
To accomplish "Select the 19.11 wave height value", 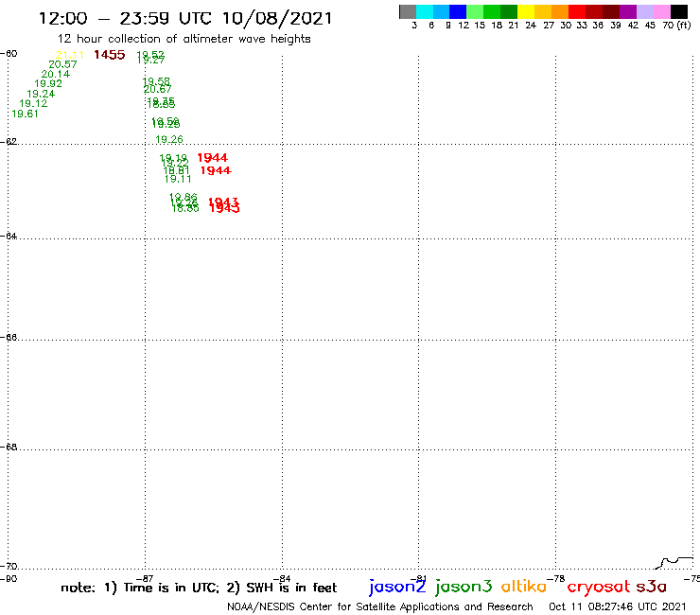I will coord(178,179).
